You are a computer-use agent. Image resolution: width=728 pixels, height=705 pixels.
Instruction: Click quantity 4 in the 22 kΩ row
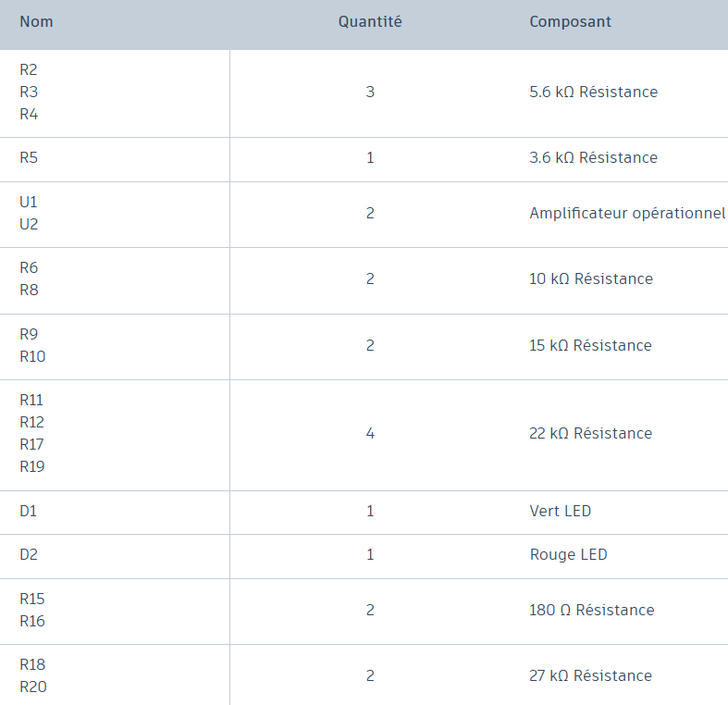[370, 433]
